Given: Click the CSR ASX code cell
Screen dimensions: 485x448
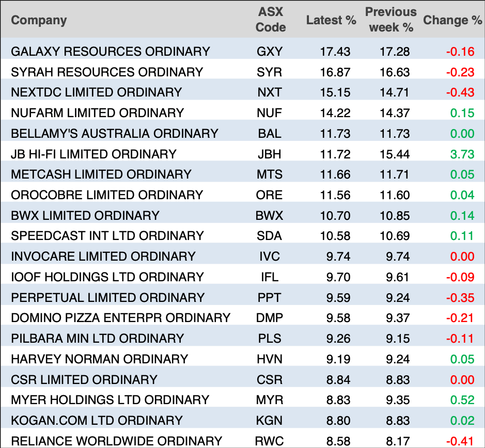Looking at the screenshot, I should [269, 380].
